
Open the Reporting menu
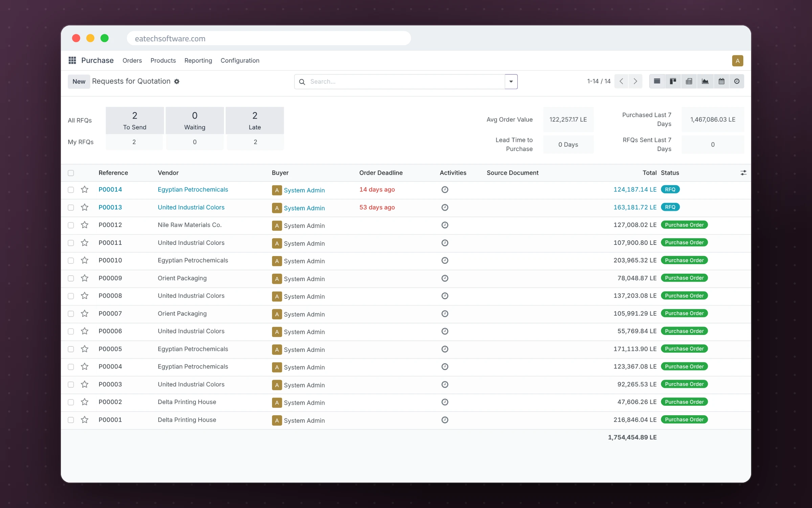tap(198, 60)
